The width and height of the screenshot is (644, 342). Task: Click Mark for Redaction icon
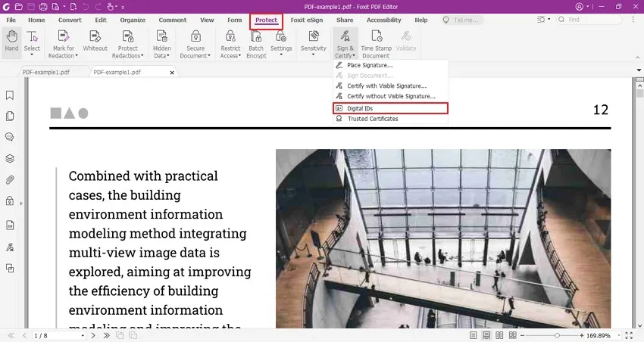point(63,37)
